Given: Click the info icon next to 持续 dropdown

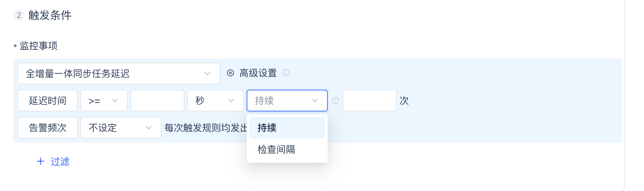Looking at the screenshot, I should pyautogui.click(x=335, y=101).
